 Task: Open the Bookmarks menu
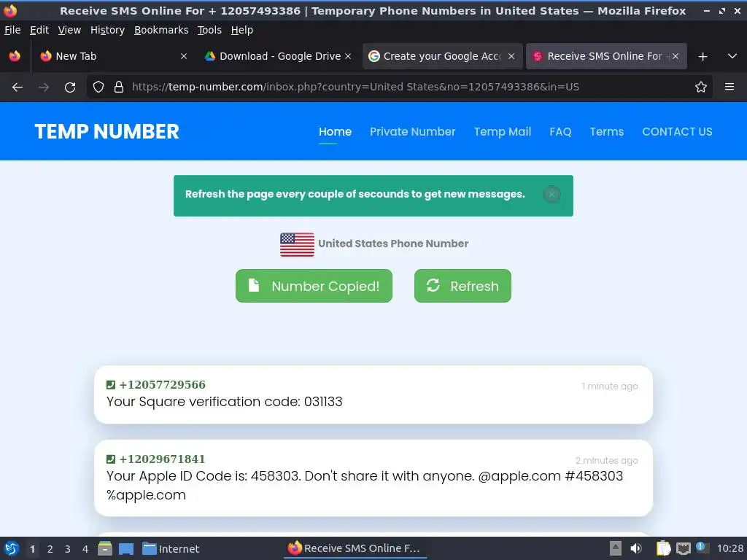click(161, 30)
